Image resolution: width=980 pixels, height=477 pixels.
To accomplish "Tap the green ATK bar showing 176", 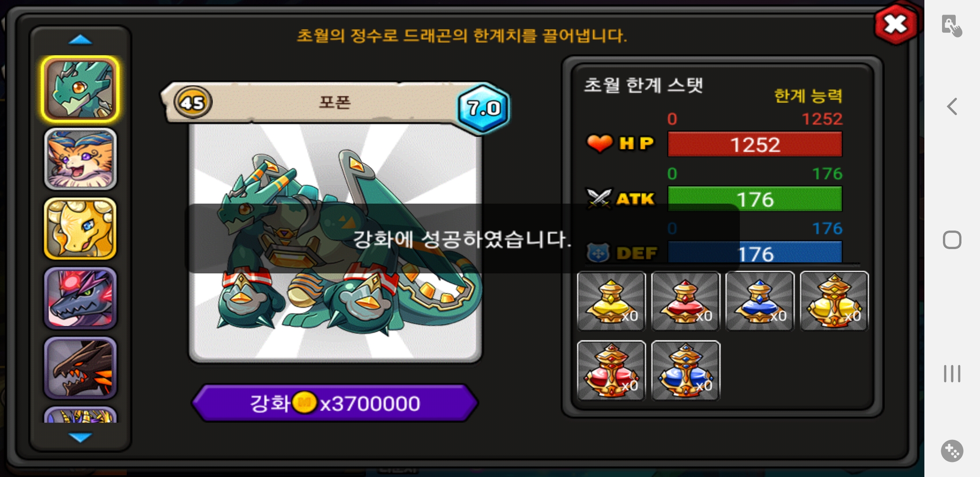I will point(755,199).
